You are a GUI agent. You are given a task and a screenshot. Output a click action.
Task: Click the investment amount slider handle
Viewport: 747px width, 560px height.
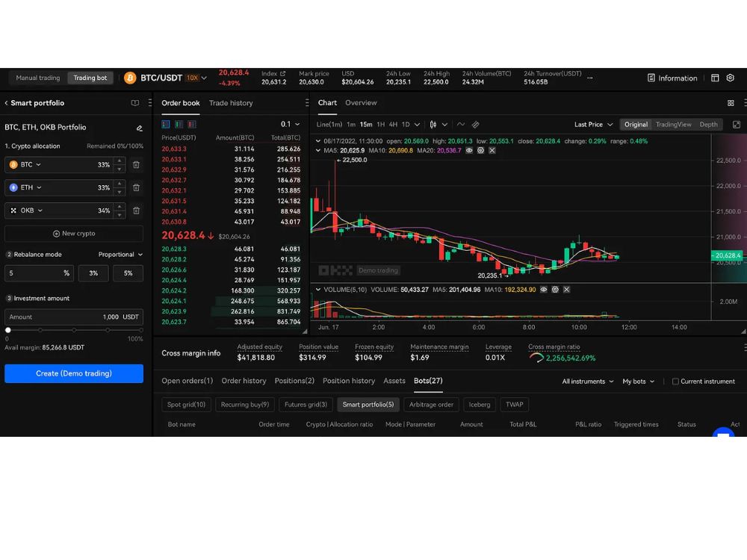(x=7, y=330)
